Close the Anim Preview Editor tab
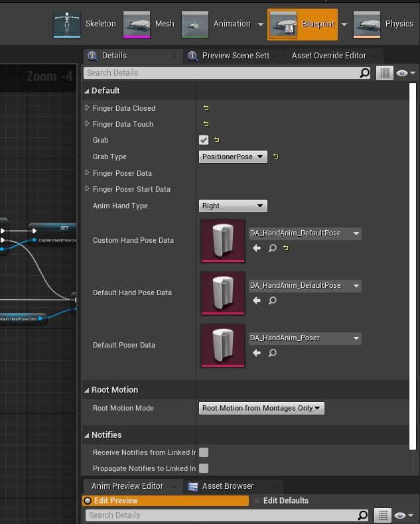 pos(175,487)
